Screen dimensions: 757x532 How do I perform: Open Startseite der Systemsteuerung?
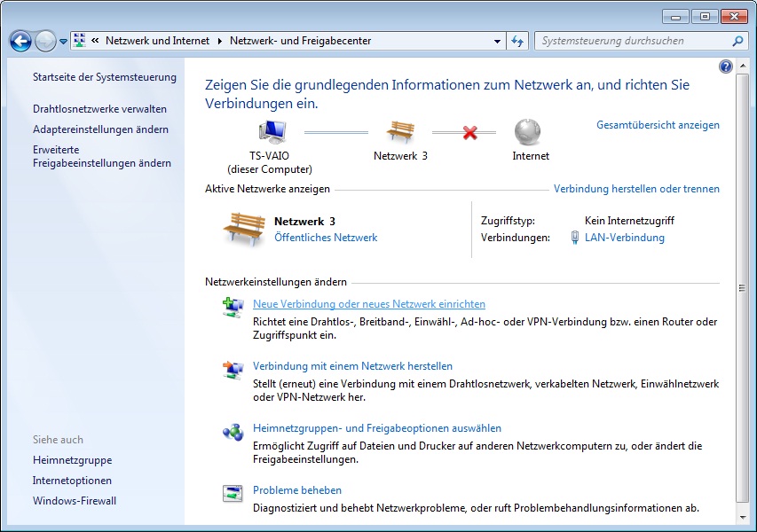(x=105, y=77)
